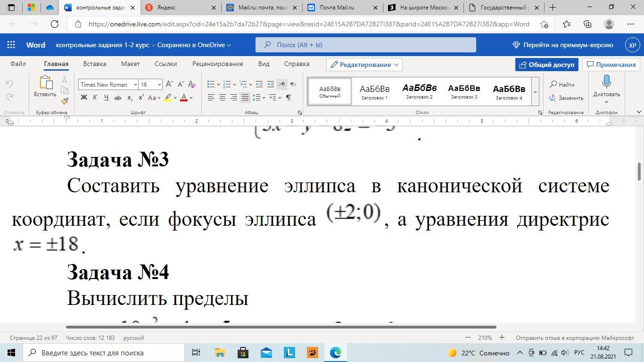Click Перейти на премиум-версию link
The height and width of the screenshot is (362, 644).
[562, 45]
